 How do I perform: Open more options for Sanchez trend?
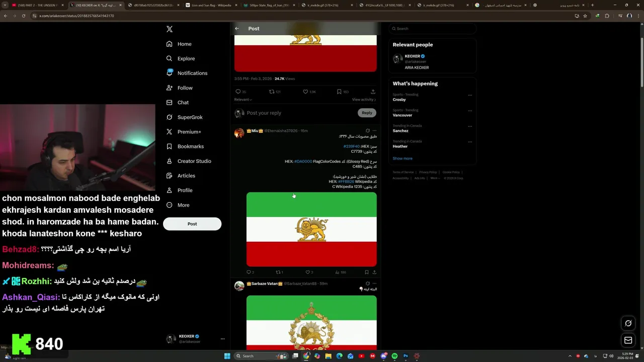pyautogui.click(x=470, y=126)
